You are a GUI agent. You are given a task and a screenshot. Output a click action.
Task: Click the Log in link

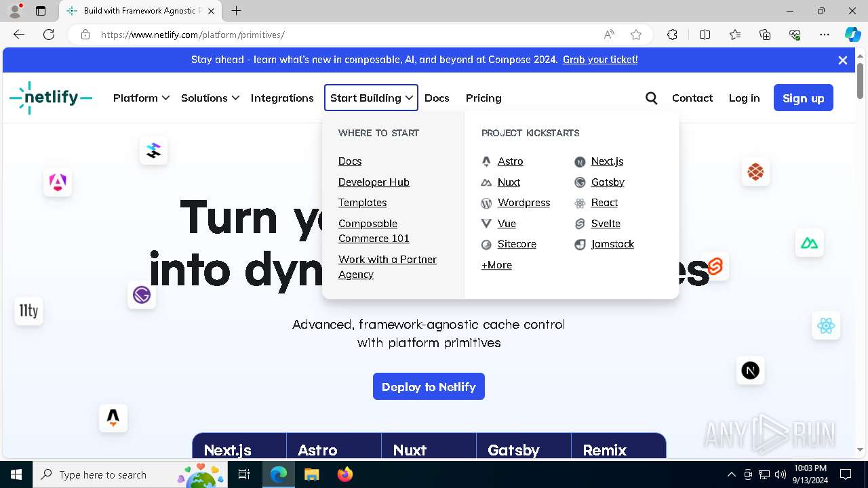pos(744,98)
